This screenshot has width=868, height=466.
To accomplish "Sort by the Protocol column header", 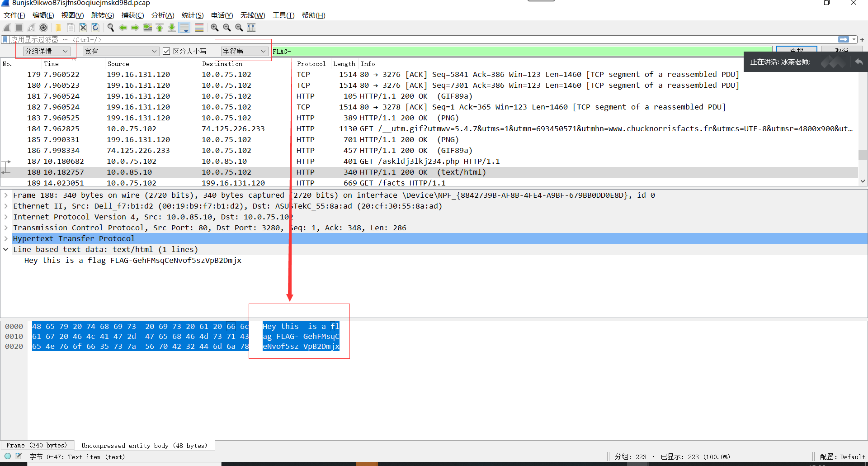I will [312, 64].
